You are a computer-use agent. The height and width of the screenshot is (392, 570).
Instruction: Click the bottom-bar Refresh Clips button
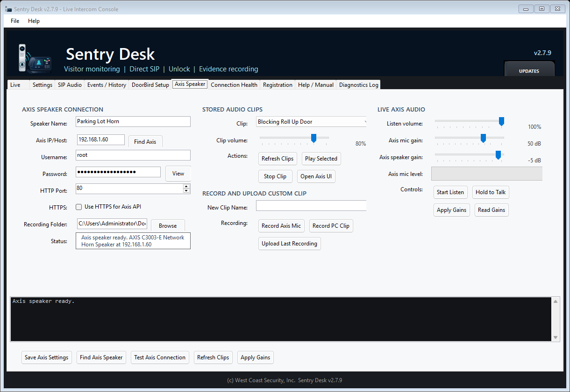tap(213, 357)
